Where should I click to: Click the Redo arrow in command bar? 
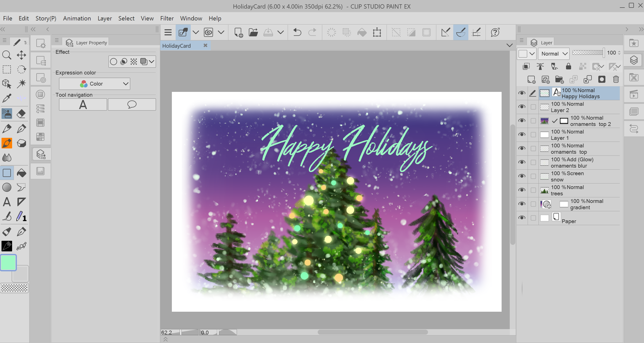point(312,32)
